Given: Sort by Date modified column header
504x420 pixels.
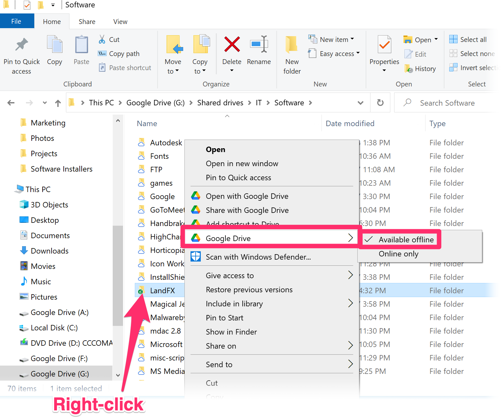Looking at the screenshot, I should pyautogui.click(x=350, y=124).
